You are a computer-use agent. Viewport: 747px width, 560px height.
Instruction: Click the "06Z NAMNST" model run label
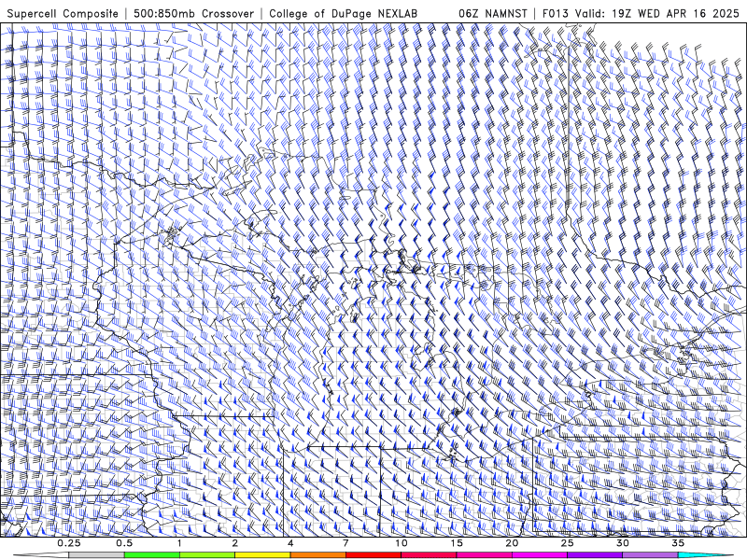click(493, 13)
